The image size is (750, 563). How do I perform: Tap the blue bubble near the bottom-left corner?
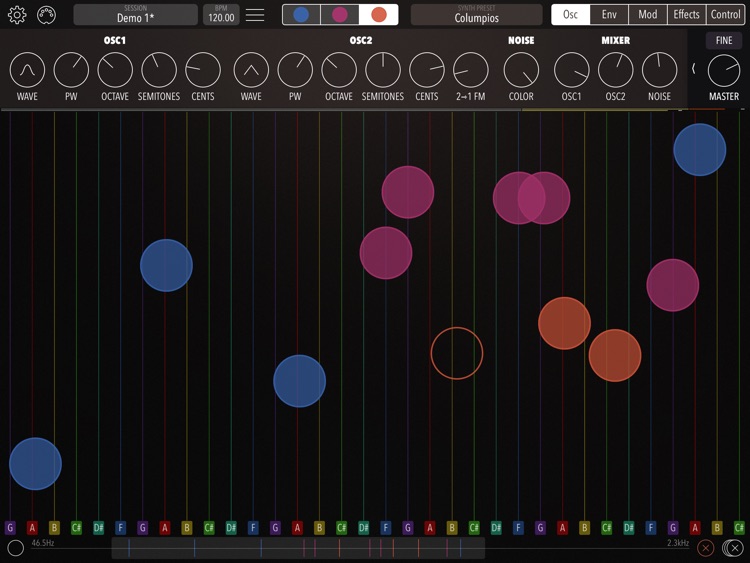[x=35, y=464]
